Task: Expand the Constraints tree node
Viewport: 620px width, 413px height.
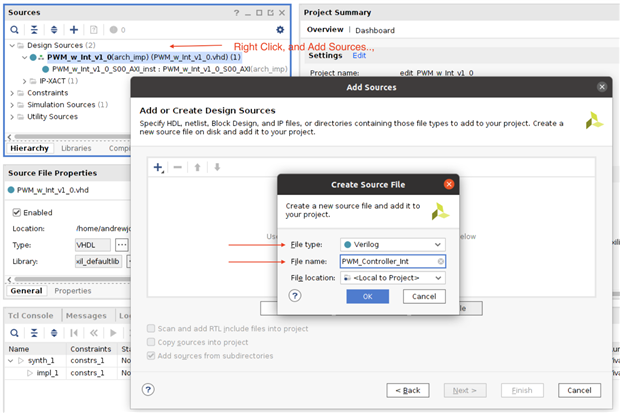Action: click(12, 93)
